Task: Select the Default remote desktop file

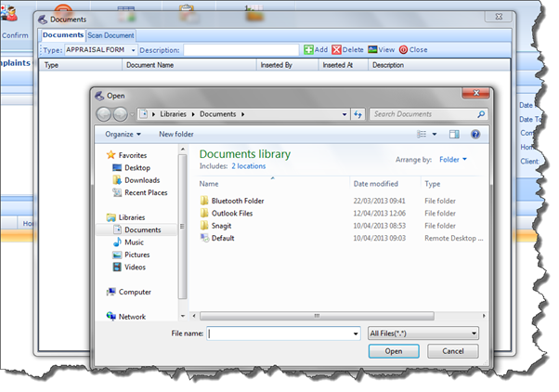Action: pos(217,238)
